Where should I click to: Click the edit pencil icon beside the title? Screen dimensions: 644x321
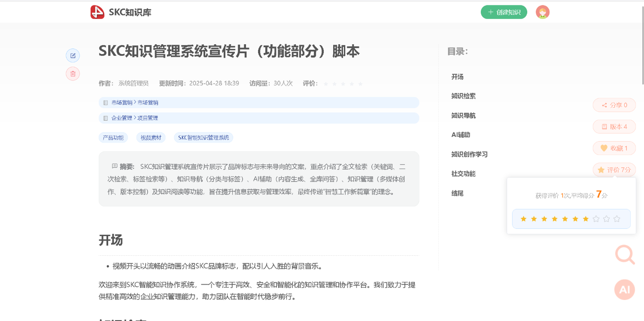[x=73, y=55]
